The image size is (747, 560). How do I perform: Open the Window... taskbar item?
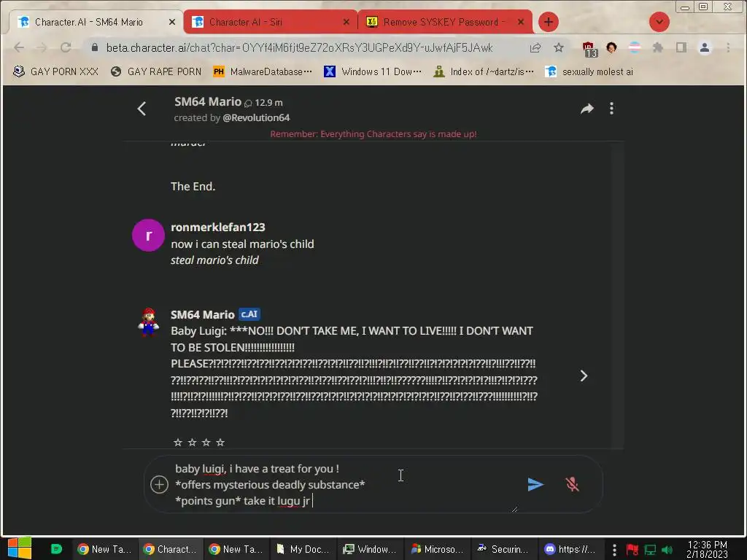pos(370,549)
